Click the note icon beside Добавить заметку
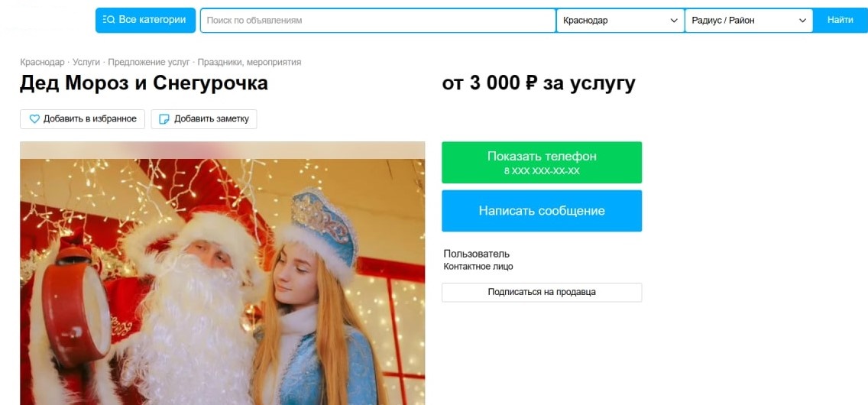The height and width of the screenshot is (405, 868). point(164,119)
